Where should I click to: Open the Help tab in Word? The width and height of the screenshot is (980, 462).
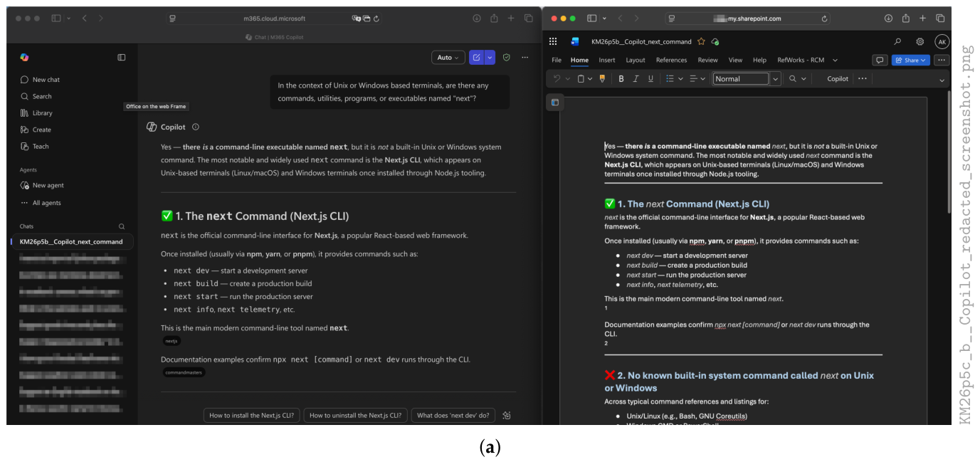759,61
